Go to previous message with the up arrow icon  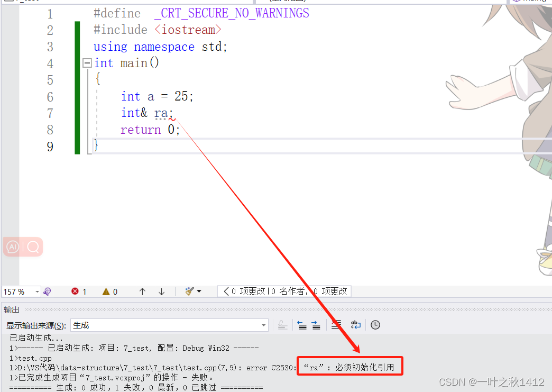pyautogui.click(x=142, y=291)
